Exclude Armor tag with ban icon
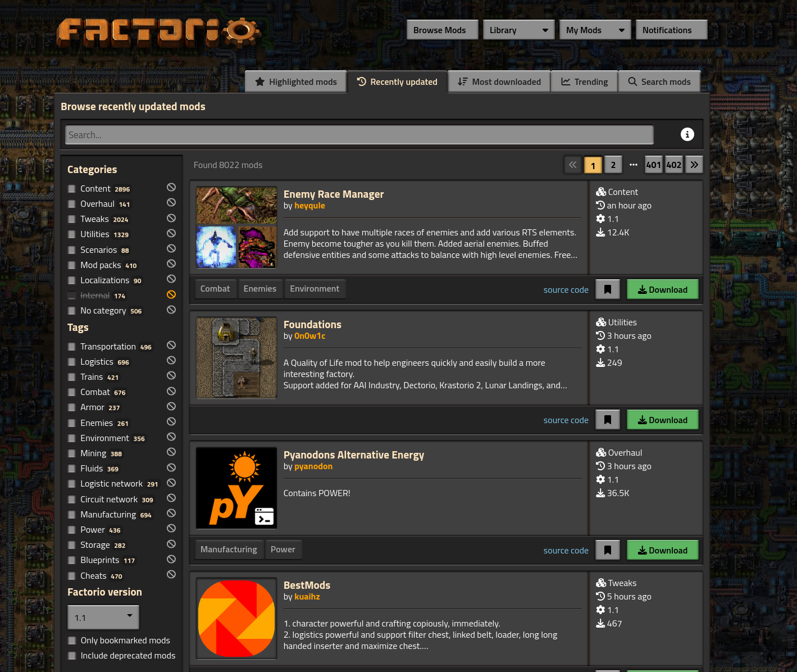 pyautogui.click(x=171, y=406)
